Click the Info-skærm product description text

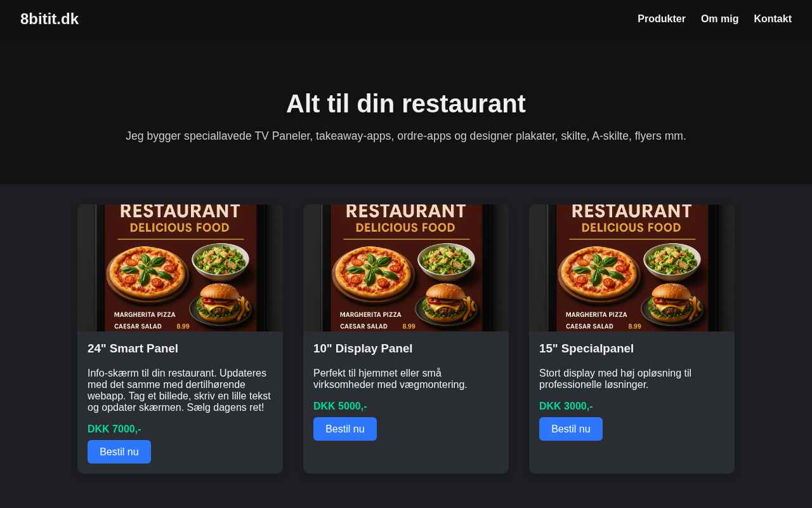180,390
